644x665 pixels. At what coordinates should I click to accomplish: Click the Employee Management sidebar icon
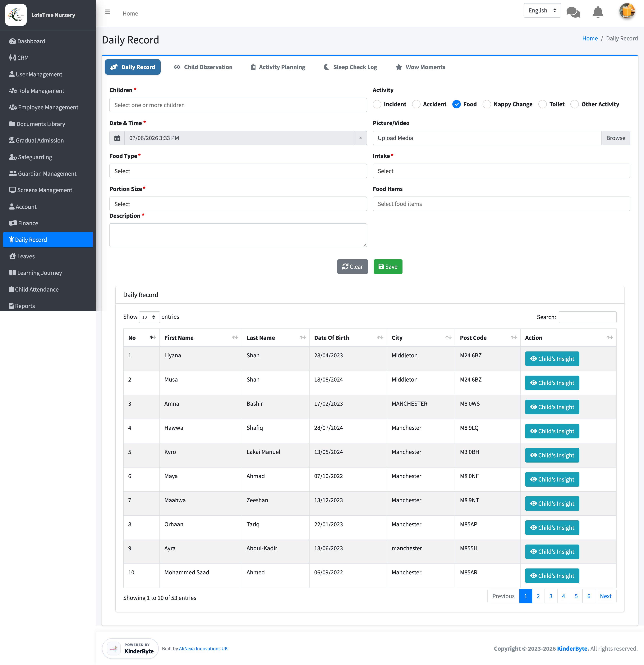coord(13,107)
